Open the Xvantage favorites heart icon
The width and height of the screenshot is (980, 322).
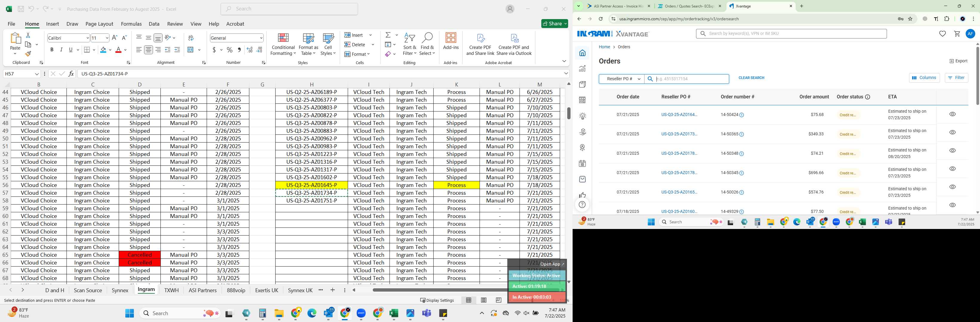click(942, 34)
